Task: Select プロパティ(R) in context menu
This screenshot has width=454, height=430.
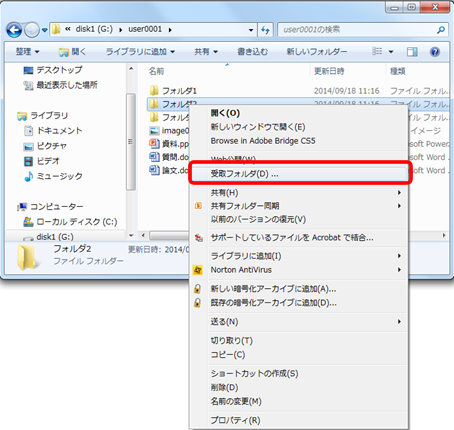Action: point(235,420)
